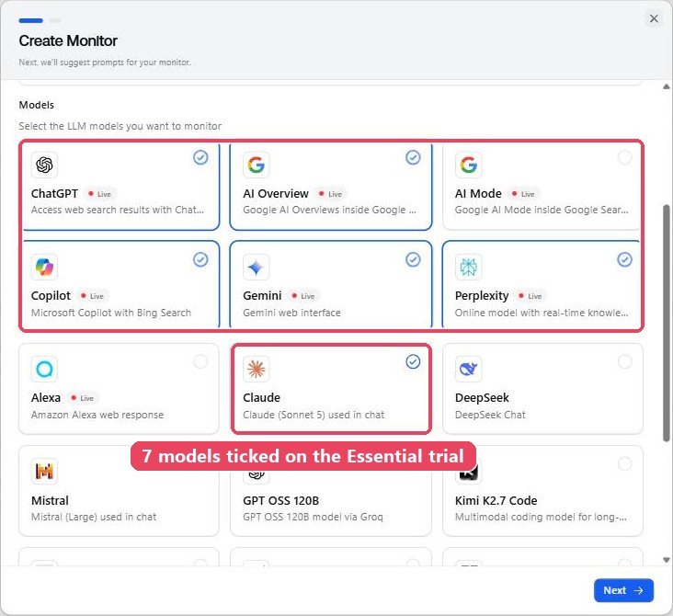Click 'GPT OSS 120B model via Groq' text
The width and height of the screenshot is (673, 616).
[x=313, y=517]
